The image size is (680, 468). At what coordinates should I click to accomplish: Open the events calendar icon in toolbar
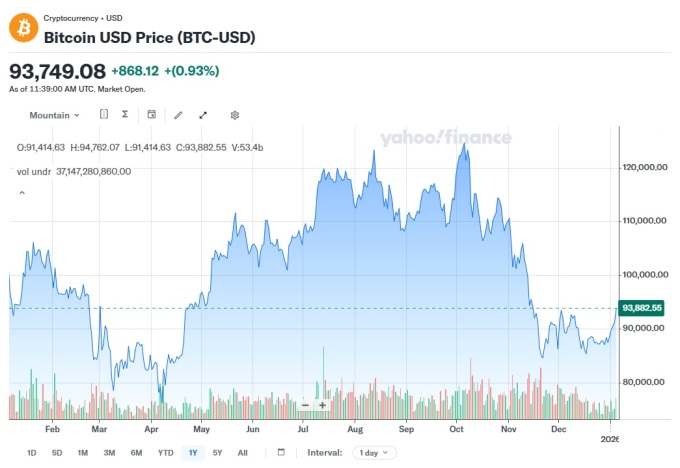(x=151, y=115)
